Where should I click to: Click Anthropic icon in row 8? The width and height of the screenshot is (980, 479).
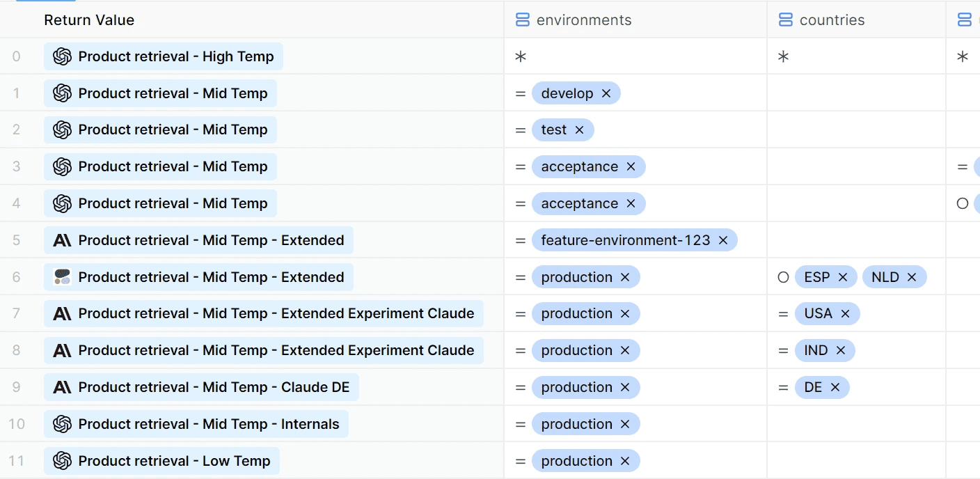pyautogui.click(x=63, y=351)
